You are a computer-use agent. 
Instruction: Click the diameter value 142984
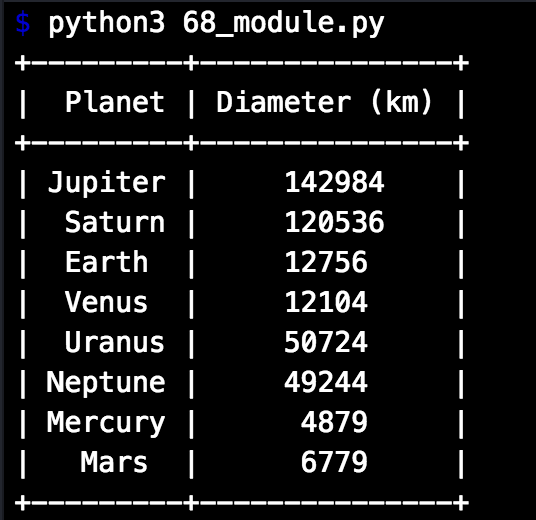pos(335,182)
